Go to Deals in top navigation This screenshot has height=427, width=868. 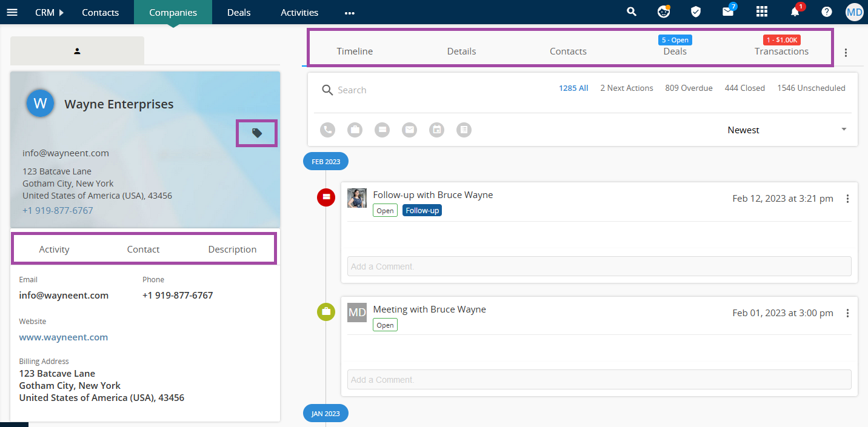[x=239, y=12]
